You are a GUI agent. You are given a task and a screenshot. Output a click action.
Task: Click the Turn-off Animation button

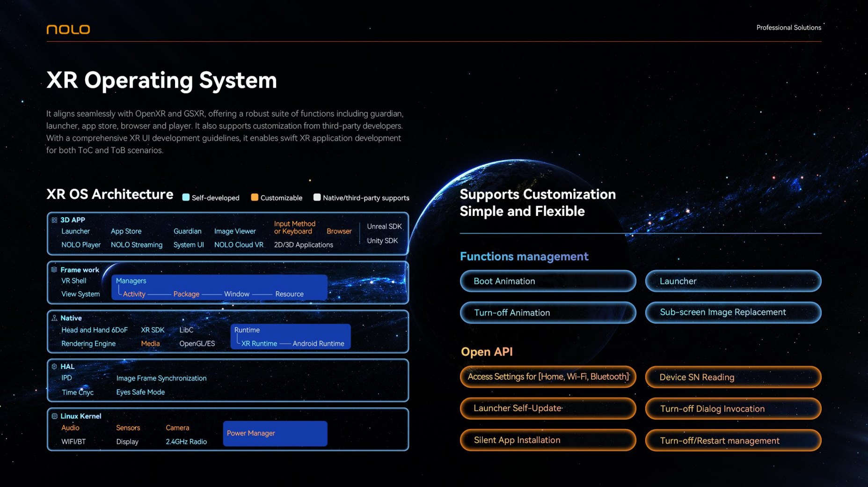tap(548, 312)
